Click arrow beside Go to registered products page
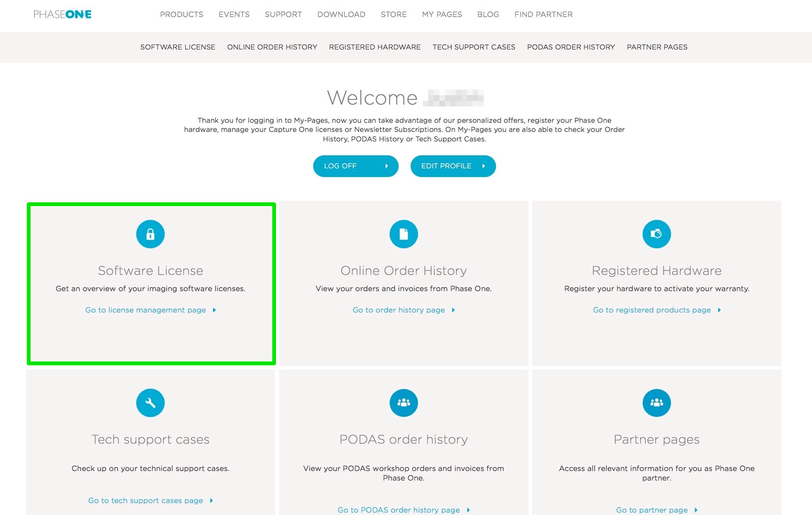 pyautogui.click(x=719, y=310)
